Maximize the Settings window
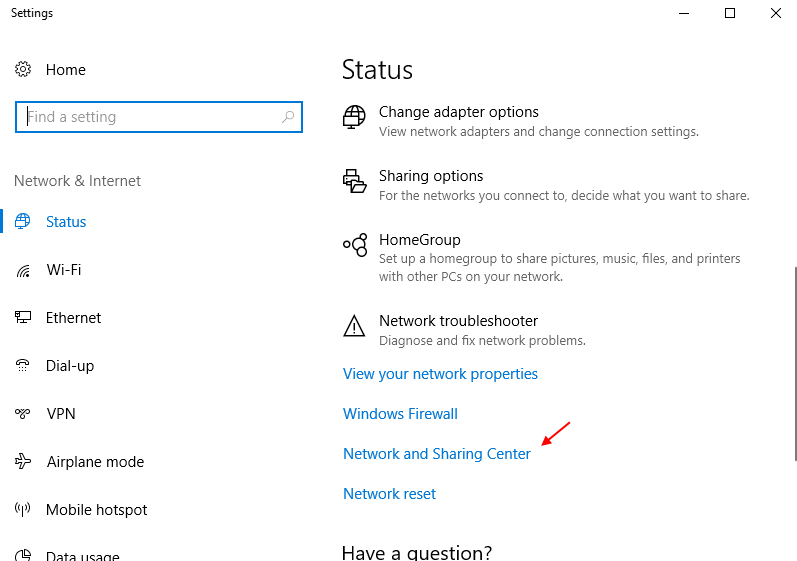The image size is (797, 561). point(730,13)
